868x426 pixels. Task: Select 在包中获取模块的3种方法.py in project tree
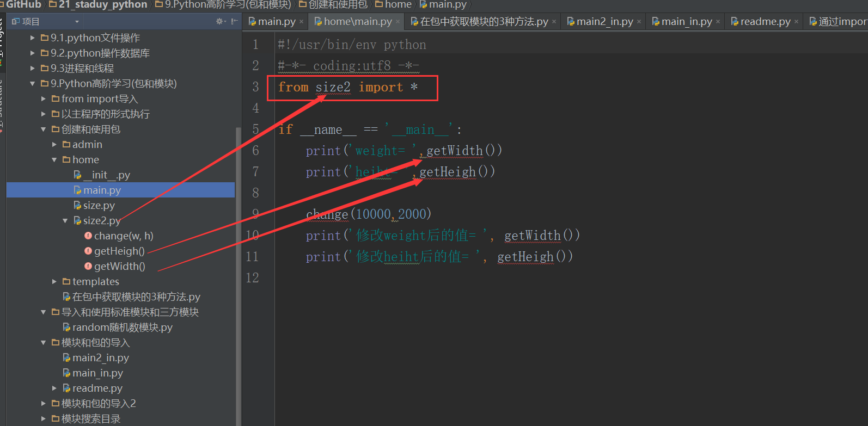pyautogui.click(x=136, y=297)
